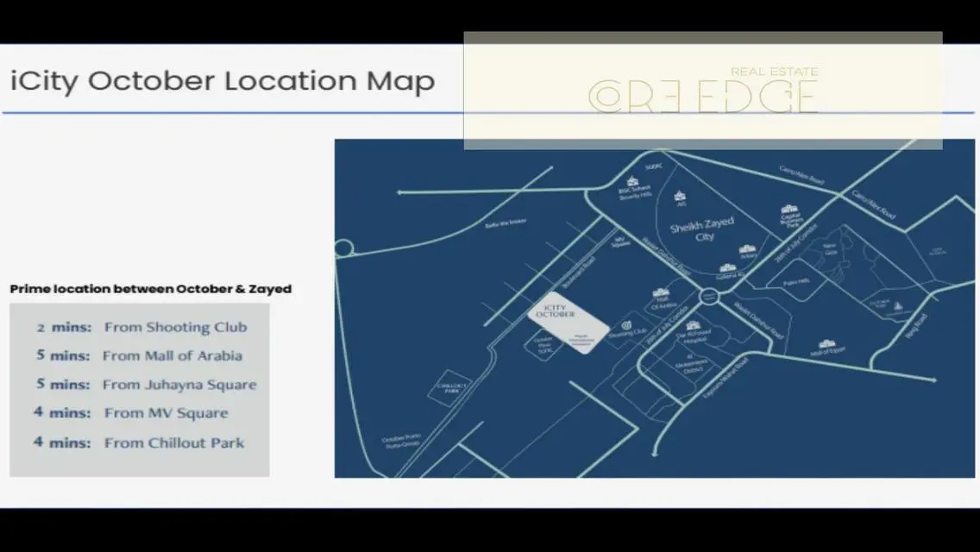Click the 'iCity October Location Map' title
The height and width of the screenshot is (552, 980).
click(x=223, y=81)
